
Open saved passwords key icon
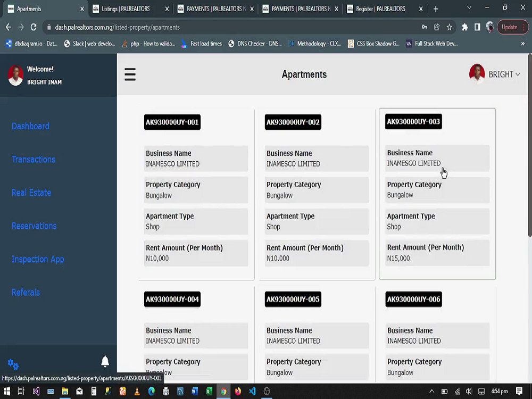(x=425, y=27)
